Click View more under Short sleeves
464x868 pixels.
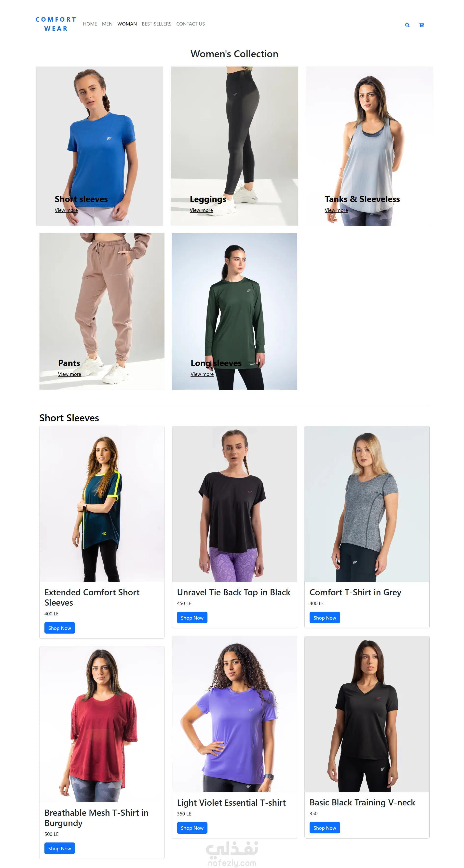pos(66,210)
